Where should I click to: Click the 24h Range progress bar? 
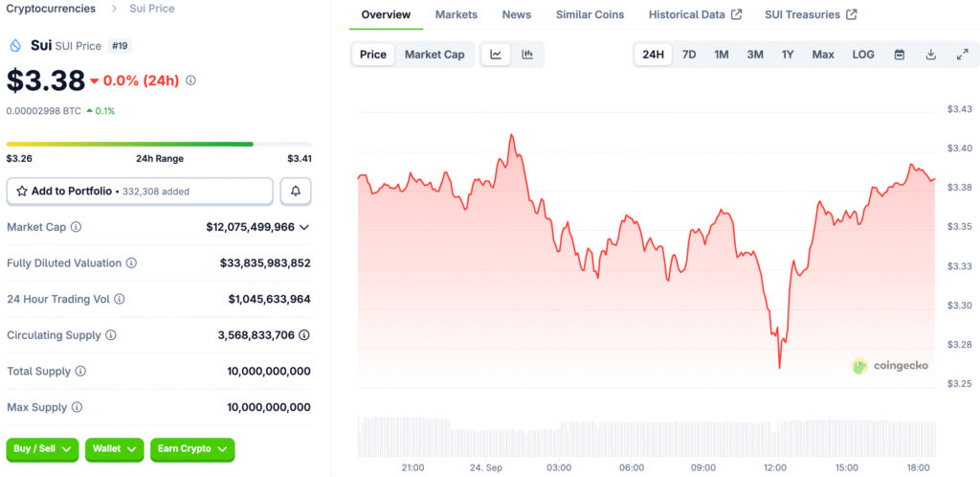tap(159, 145)
